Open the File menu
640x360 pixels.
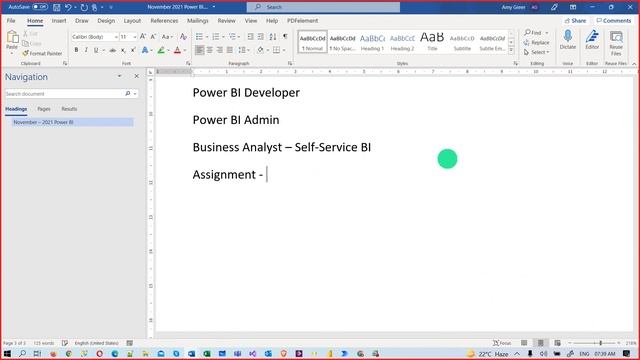[x=11, y=20]
